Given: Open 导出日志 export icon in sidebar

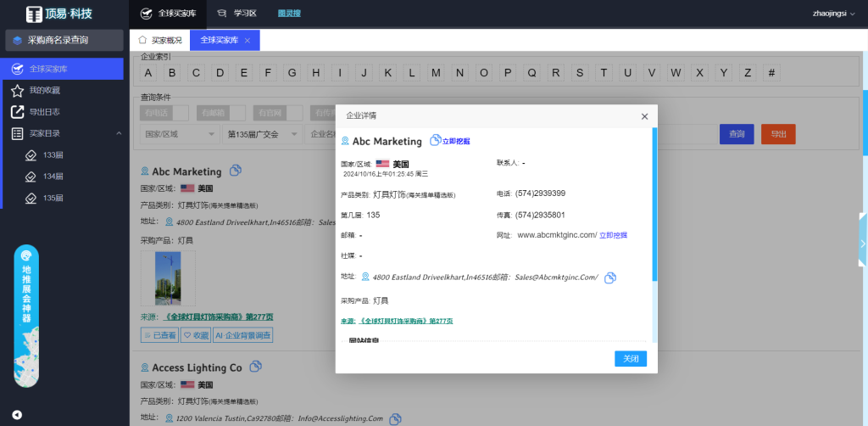Looking at the screenshot, I should pos(17,112).
